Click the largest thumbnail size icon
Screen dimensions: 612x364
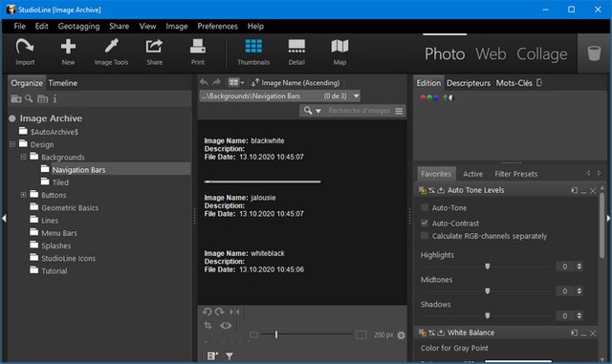click(x=361, y=334)
